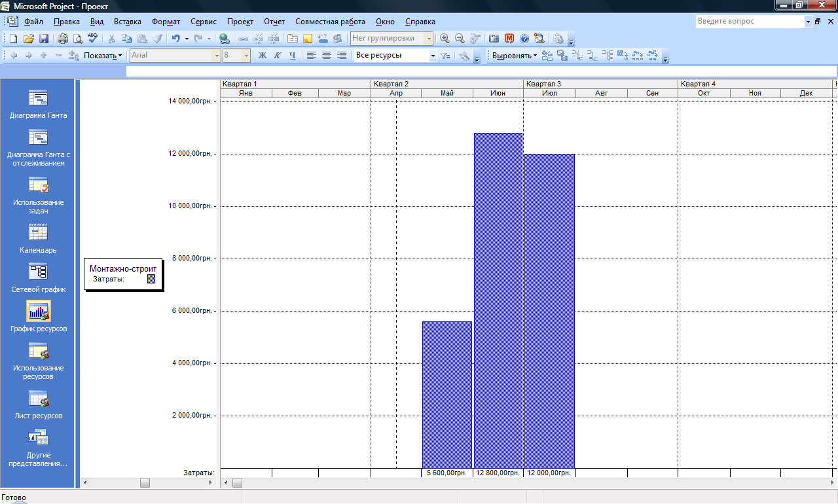Click the blue Затраты legend color box
Screen dimensions: 838x504
pos(151,279)
